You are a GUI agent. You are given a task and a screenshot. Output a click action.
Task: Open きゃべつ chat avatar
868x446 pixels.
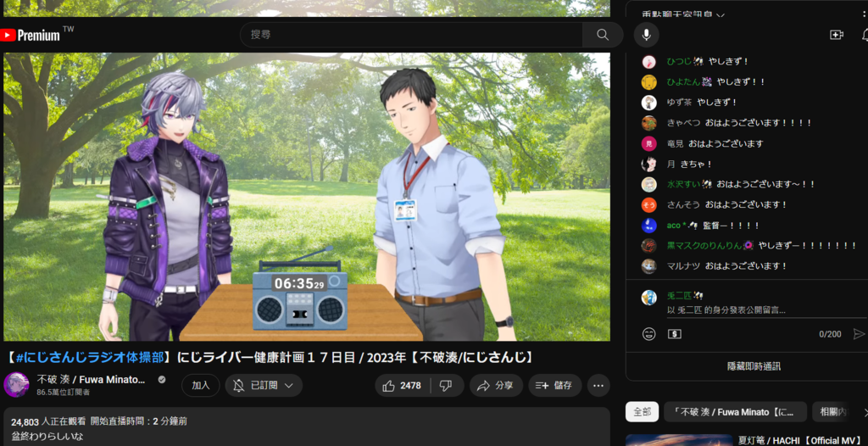coord(648,123)
